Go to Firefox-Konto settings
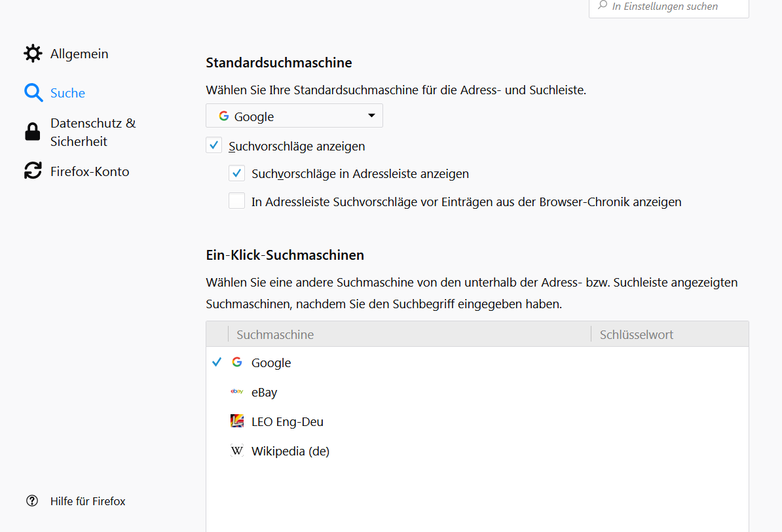Image resolution: width=782 pixels, height=532 pixels. pos(90,171)
